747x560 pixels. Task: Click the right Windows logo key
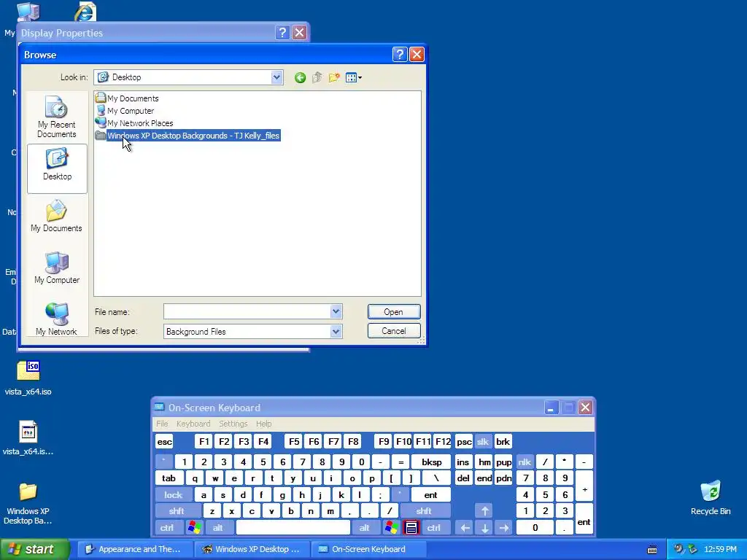(392, 528)
